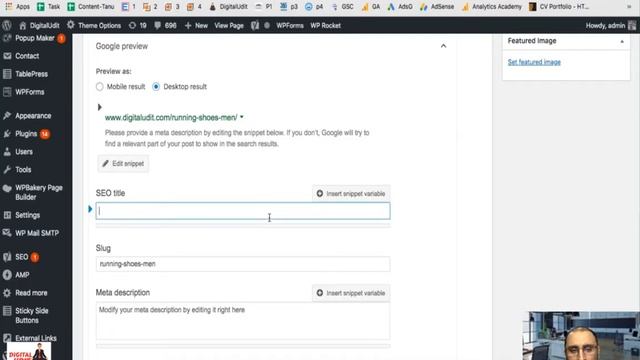Collapse the Featured Image panel

(622, 41)
